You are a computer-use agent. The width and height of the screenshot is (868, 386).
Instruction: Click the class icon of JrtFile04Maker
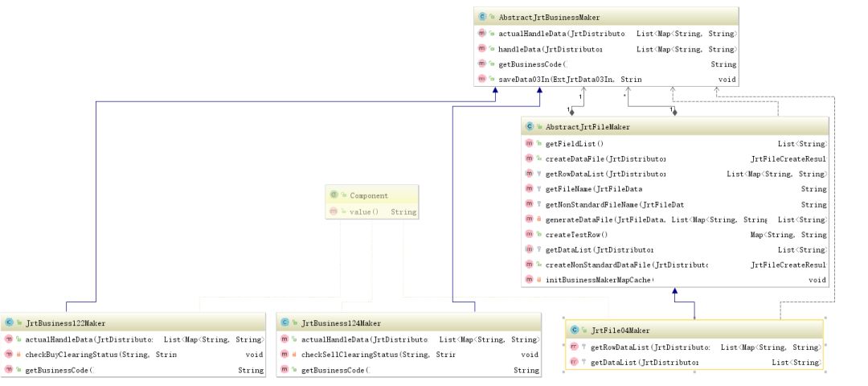pos(574,330)
